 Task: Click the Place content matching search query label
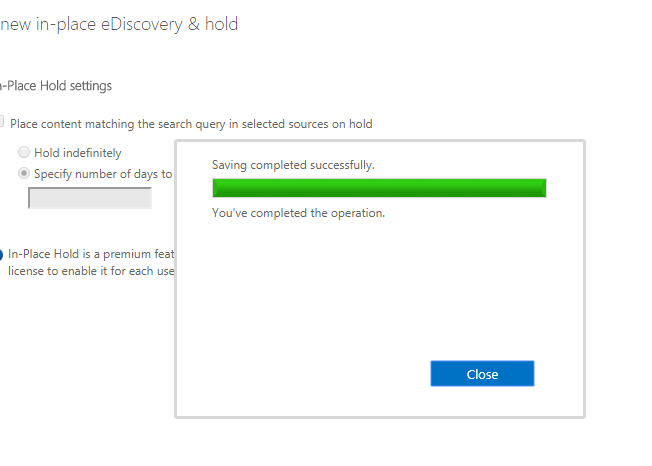[191, 124]
